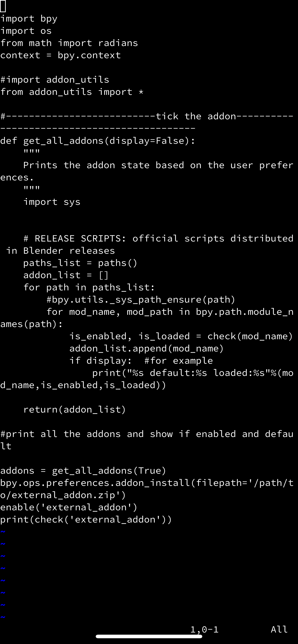The image size is (298, 644).
Task: Click the '1,0-1' cursor position indicator
Action: [204, 629]
